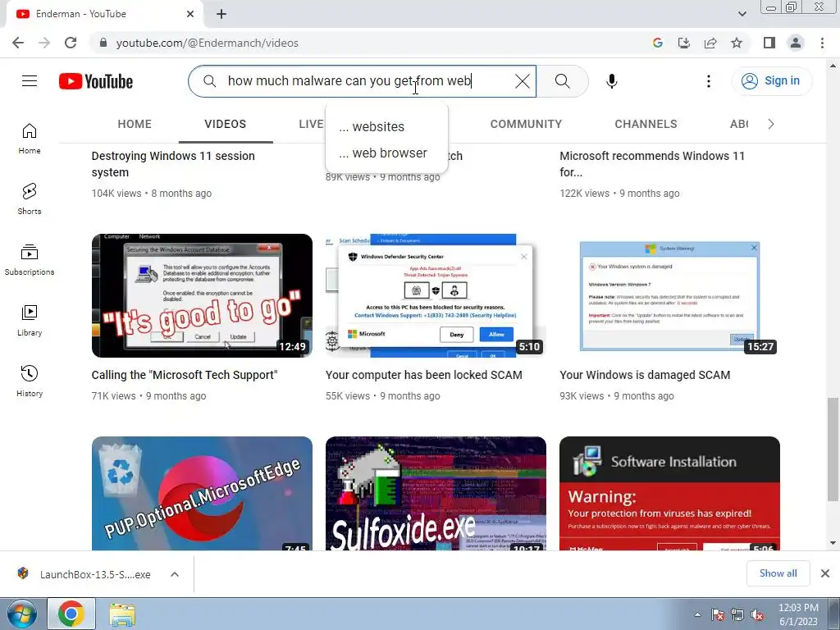Click the page vertical scrollbar thumb
This screenshot has height=630, width=840.
tap(833, 449)
